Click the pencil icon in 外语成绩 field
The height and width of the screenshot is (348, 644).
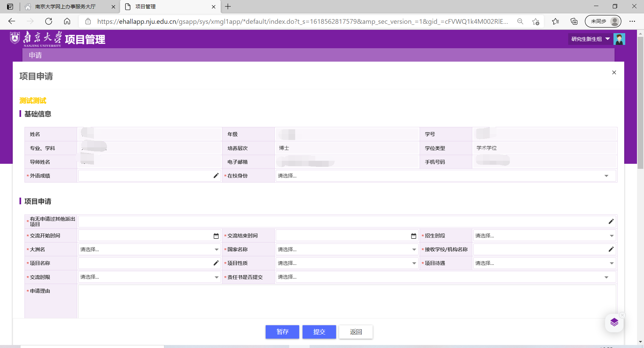tap(216, 176)
